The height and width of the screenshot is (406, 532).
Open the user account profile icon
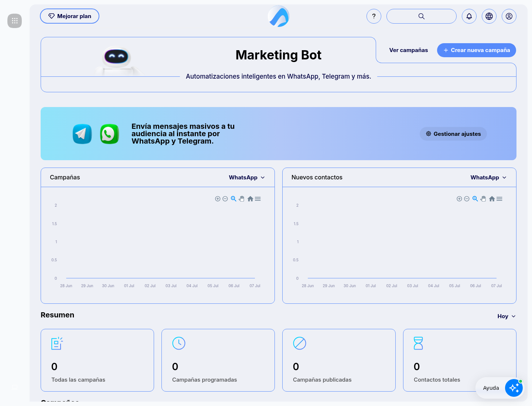coord(509,16)
